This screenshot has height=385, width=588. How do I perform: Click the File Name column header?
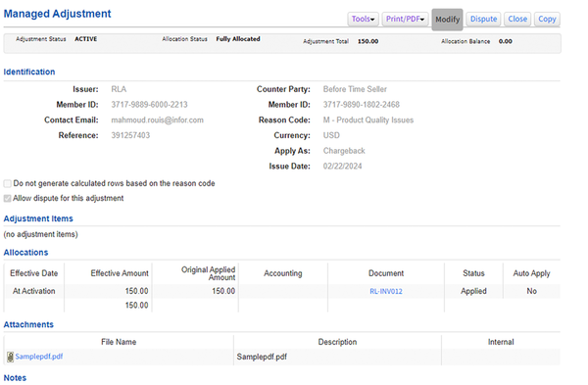(119, 342)
